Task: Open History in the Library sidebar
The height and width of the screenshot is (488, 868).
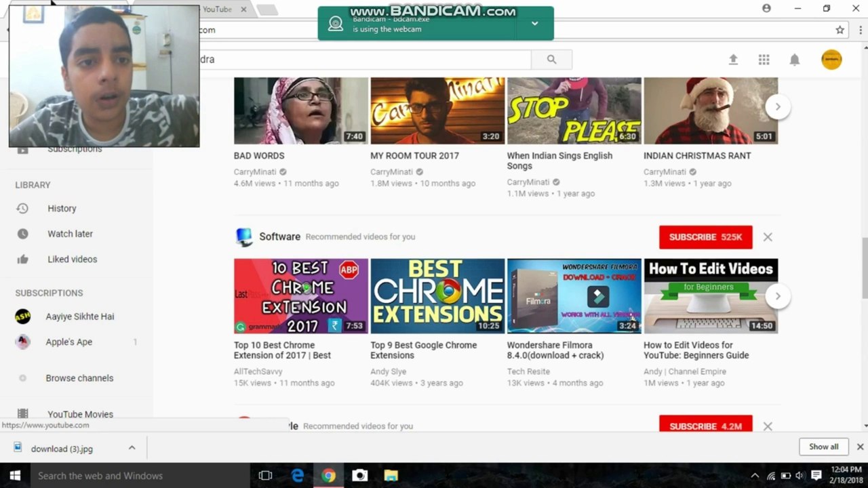Action: pos(62,209)
